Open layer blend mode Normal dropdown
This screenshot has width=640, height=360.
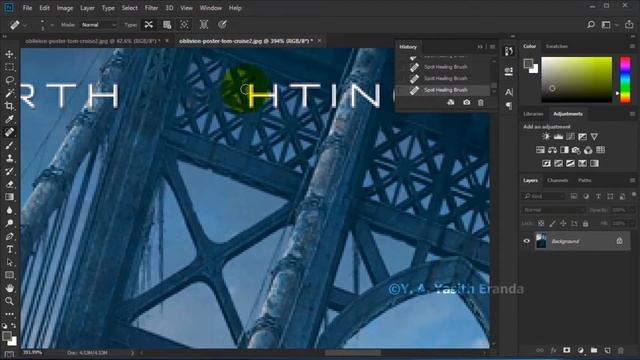pyautogui.click(x=553, y=210)
